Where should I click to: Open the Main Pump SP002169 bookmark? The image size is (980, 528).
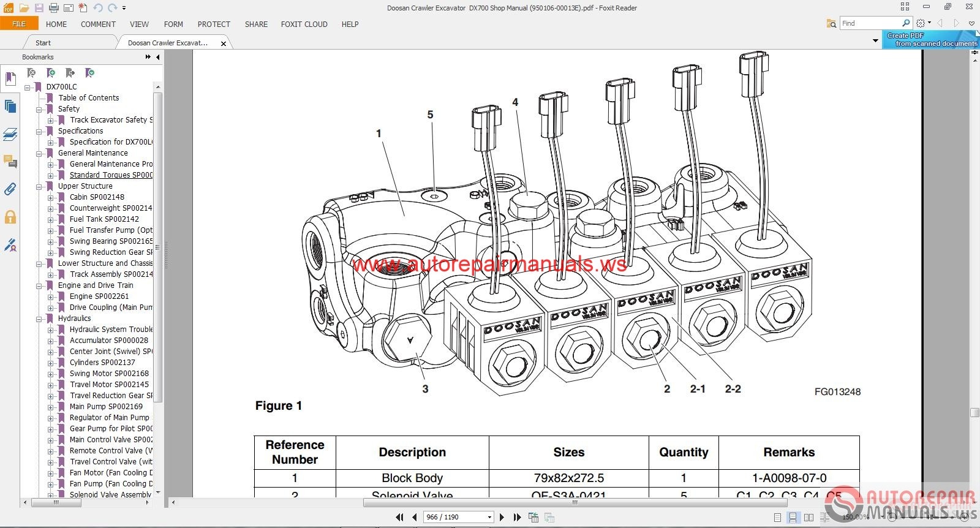[x=106, y=407]
